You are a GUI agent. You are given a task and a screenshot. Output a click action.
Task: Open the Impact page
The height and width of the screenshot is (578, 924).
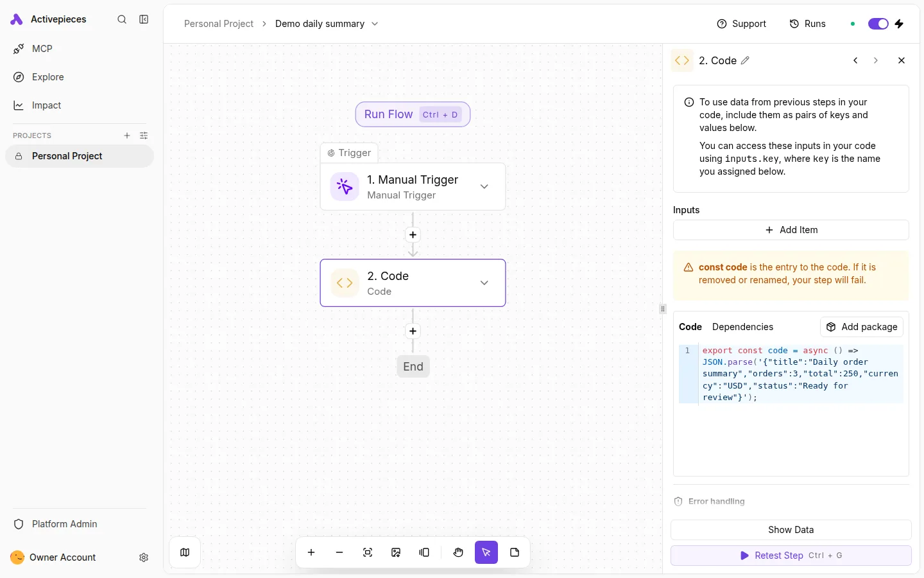coord(80,105)
